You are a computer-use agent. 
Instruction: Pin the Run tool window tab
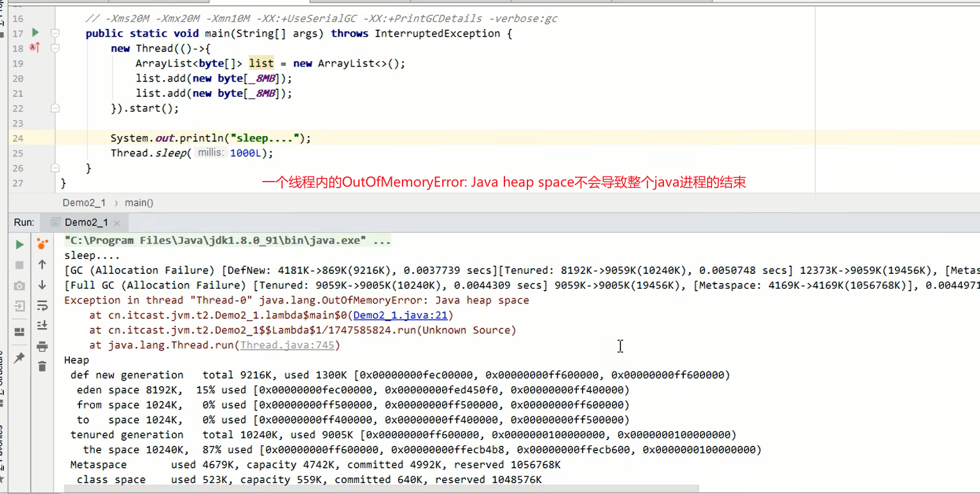point(19,359)
